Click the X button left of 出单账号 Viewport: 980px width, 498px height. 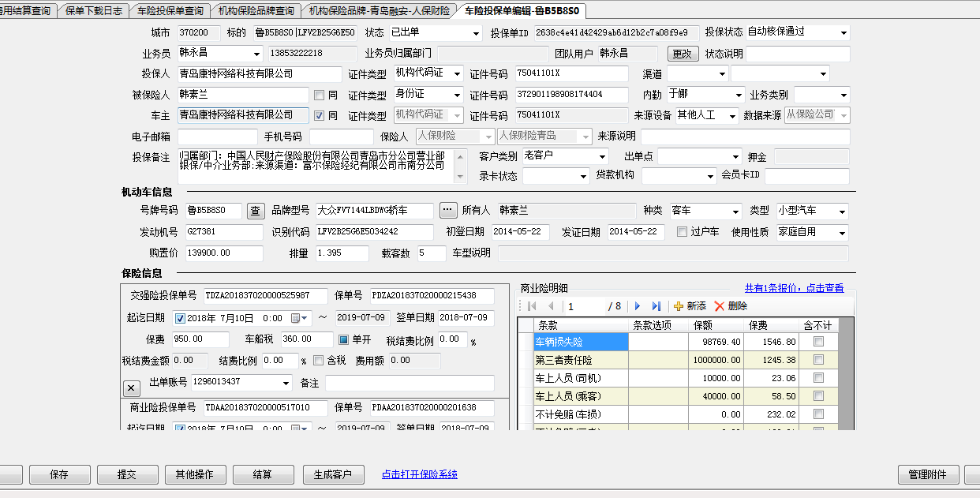point(132,388)
